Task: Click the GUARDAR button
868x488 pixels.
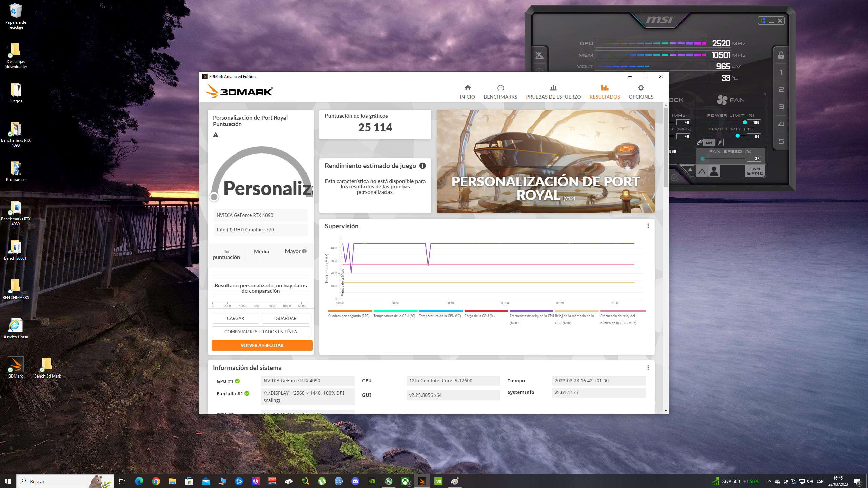Action: pos(286,318)
